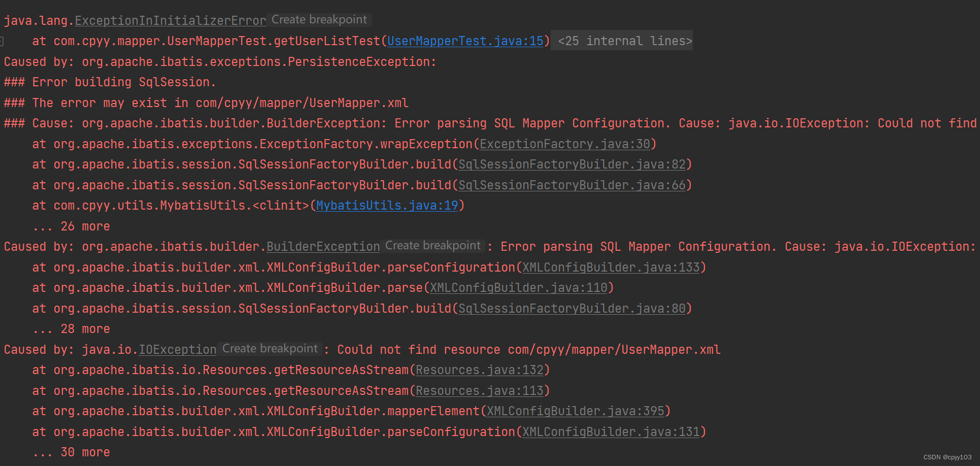Open SqlSessionFactoryBuilder.java:80 link
The image size is (980, 466).
click(x=572, y=309)
